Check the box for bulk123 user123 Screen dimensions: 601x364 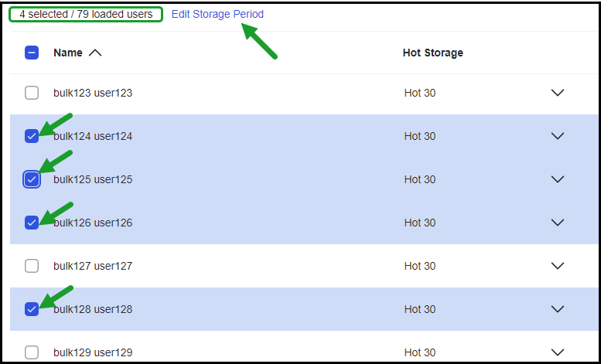click(32, 93)
